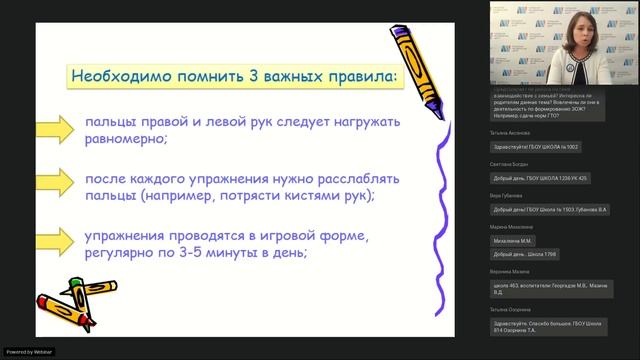Select the presenter webcam video thumbnail

click(x=564, y=43)
